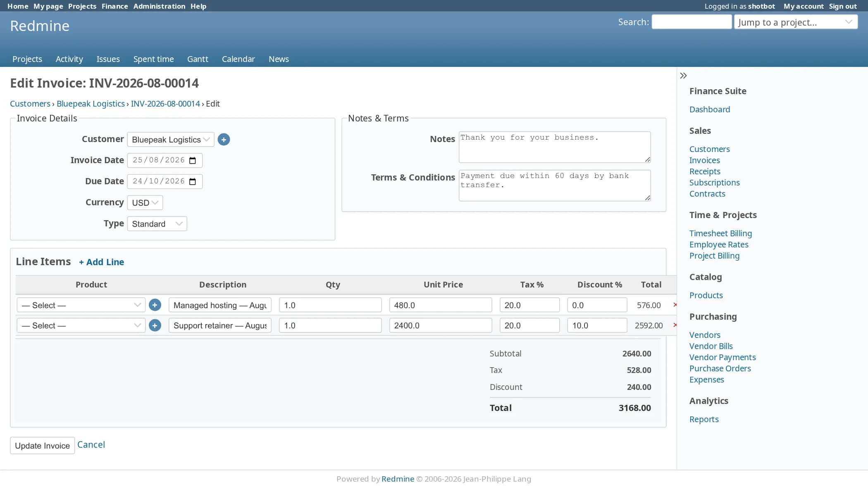Open product select for Managed hosting row
Screen dimensions: 868x487
click(x=81, y=305)
